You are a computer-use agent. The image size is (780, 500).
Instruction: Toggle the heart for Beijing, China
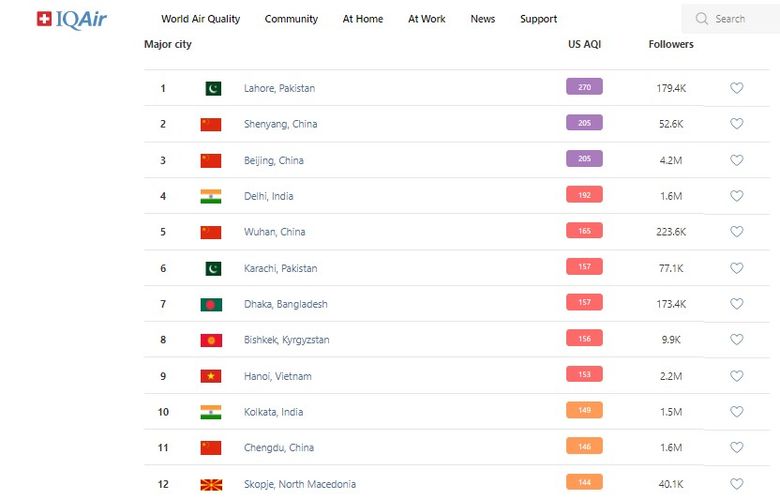[x=737, y=160]
